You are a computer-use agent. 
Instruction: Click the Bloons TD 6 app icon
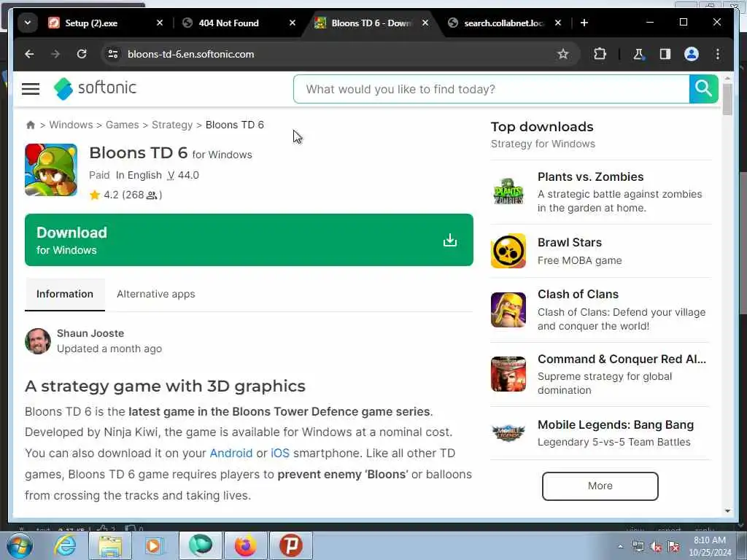[51, 170]
